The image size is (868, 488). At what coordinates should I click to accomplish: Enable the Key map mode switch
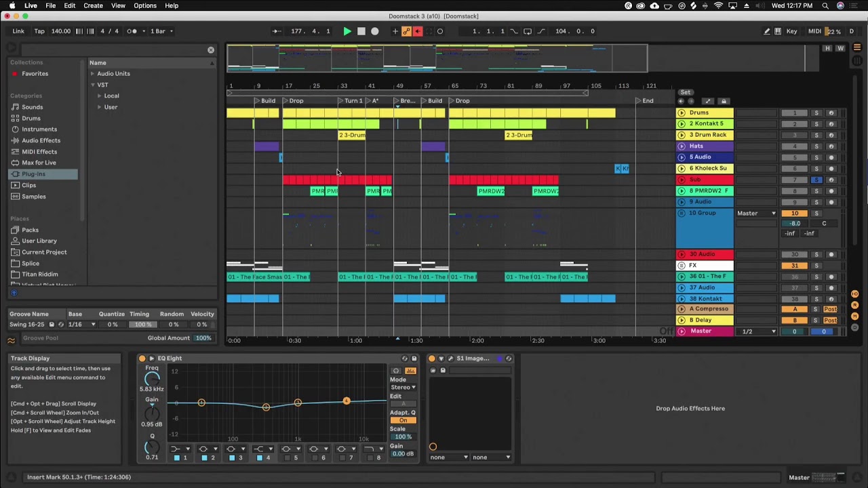click(791, 31)
